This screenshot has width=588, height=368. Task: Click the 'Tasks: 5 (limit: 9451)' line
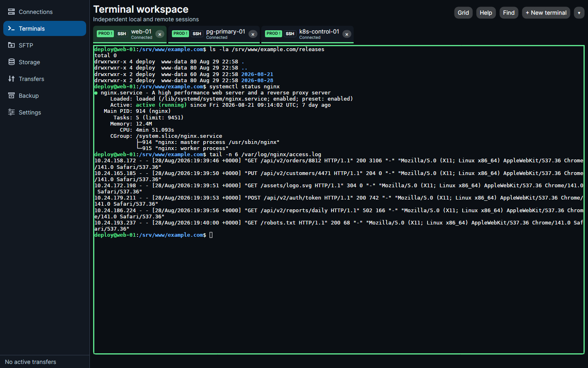tap(149, 118)
